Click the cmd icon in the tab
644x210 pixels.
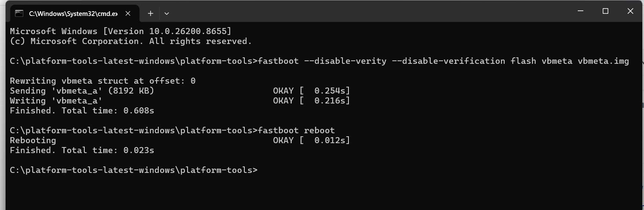pyautogui.click(x=19, y=13)
